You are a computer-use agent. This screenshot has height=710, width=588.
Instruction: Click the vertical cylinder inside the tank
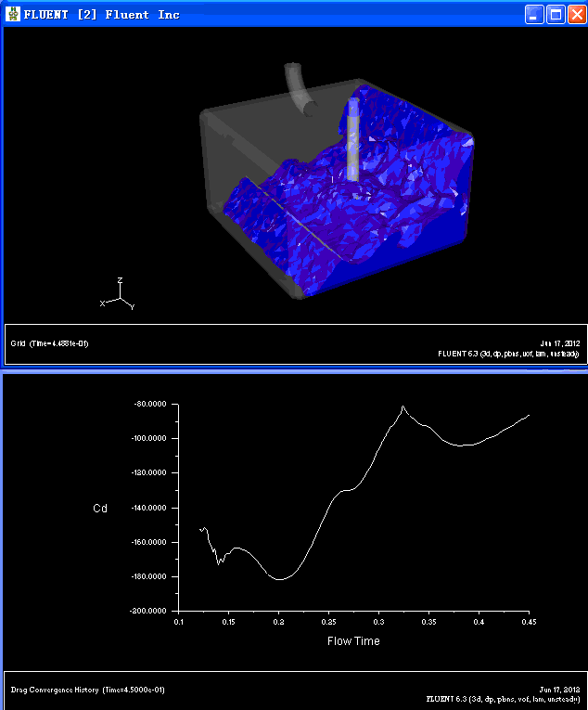[353, 140]
